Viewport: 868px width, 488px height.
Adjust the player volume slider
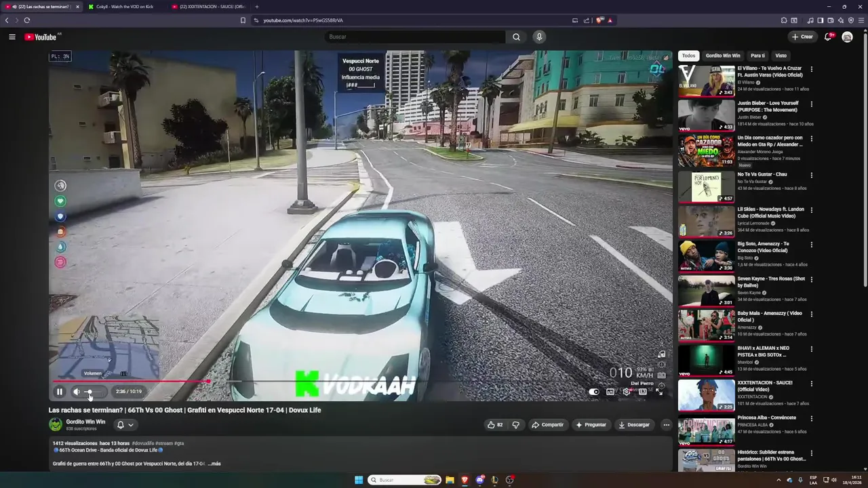coord(94,392)
